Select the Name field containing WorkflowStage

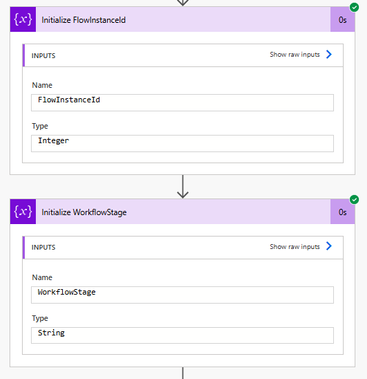tap(182, 295)
